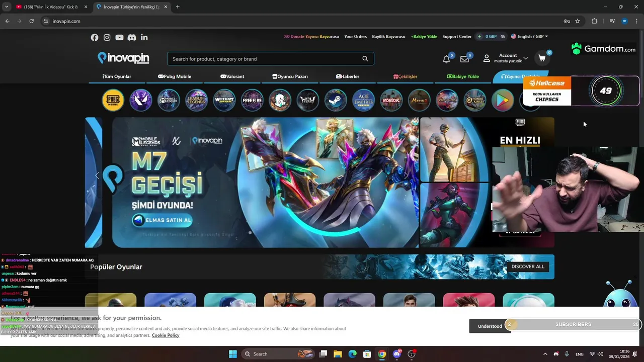Open the Cookie Policy link
The height and width of the screenshot is (362, 644).
(x=166, y=335)
